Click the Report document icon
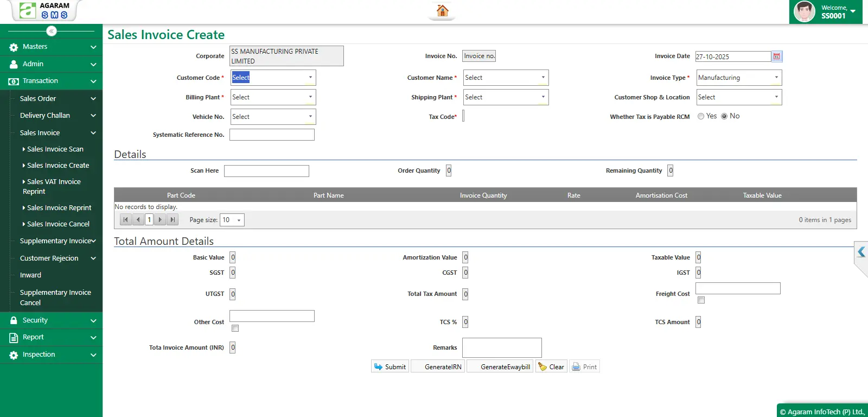Viewport: 868px width, 417px height. pyautogui.click(x=14, y=338)
